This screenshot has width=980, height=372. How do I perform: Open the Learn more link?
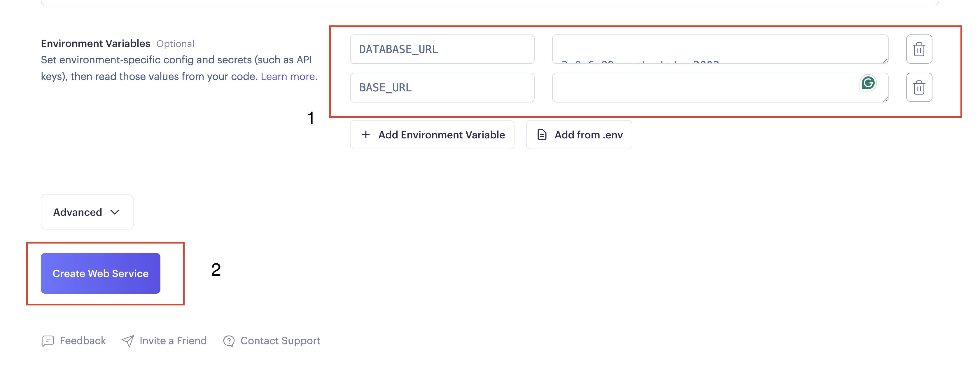[x=288, y=77]
